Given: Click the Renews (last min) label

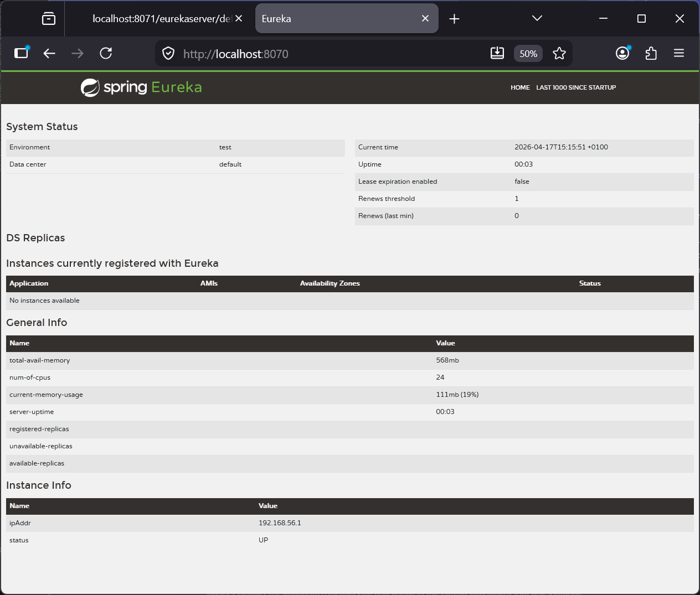Looking at the screenshot, I should [386, 216].
